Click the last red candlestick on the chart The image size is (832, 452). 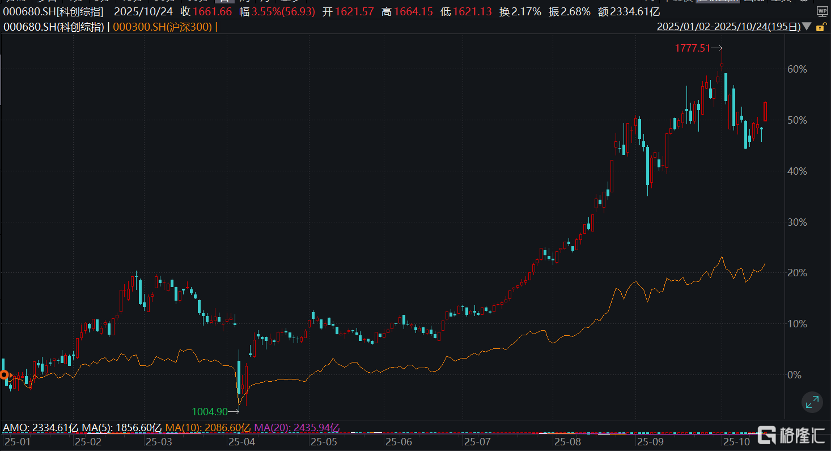766,111
